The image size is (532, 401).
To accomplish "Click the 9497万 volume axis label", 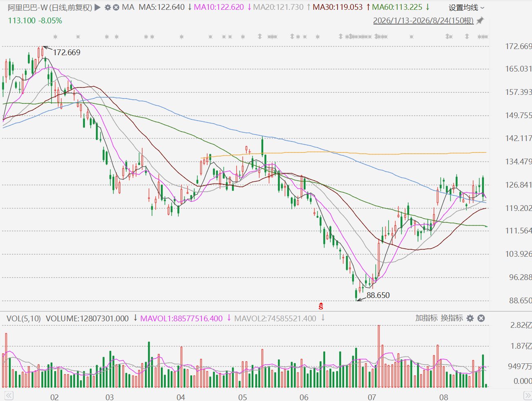I will pos(520,366).
